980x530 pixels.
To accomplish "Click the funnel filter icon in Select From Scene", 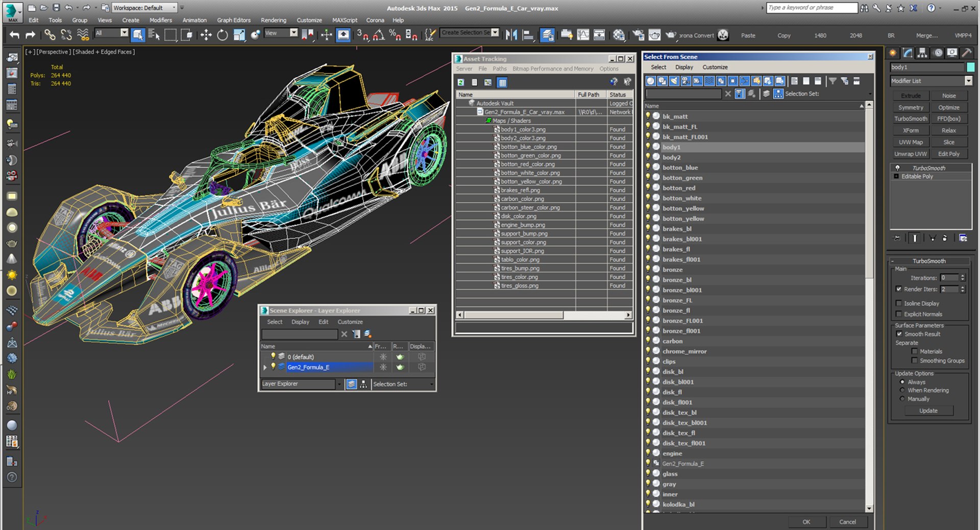I will pos(832,81).
